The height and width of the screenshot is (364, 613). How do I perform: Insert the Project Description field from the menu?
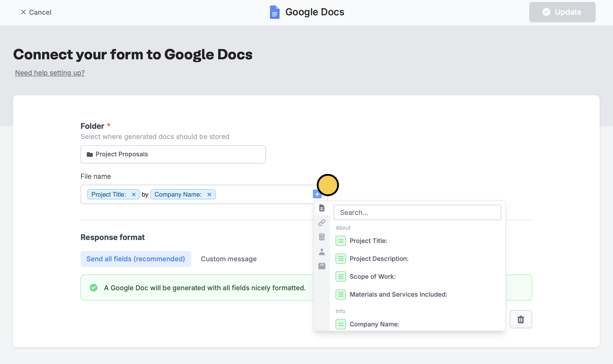(x=379, y=258)
